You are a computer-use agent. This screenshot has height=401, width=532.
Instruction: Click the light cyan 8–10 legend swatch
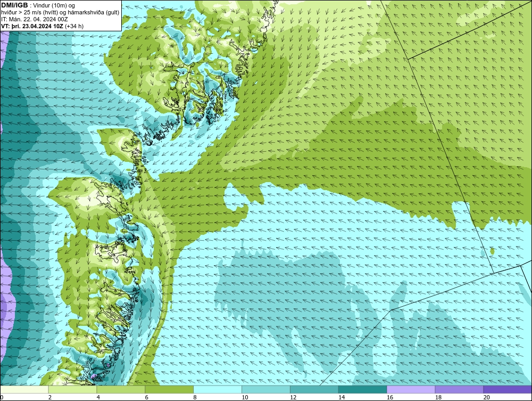click(218, 389)
